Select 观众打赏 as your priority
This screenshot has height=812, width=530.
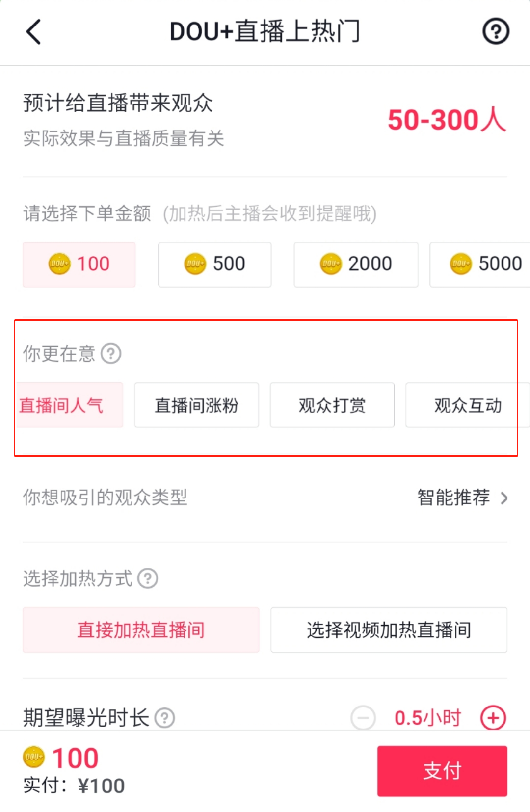click(x=332, y=405)
